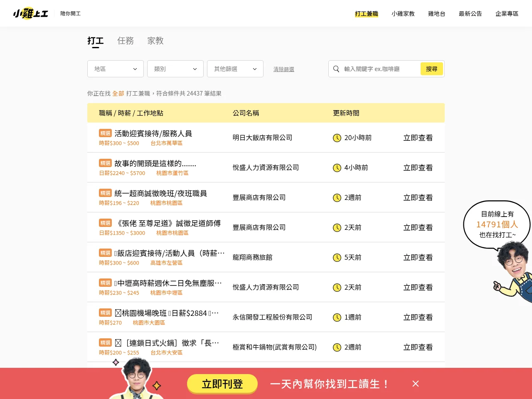This screenshot has width=532, height=399.
Task: Click 14791個人 online count bubble
Action: pos(497,224)
